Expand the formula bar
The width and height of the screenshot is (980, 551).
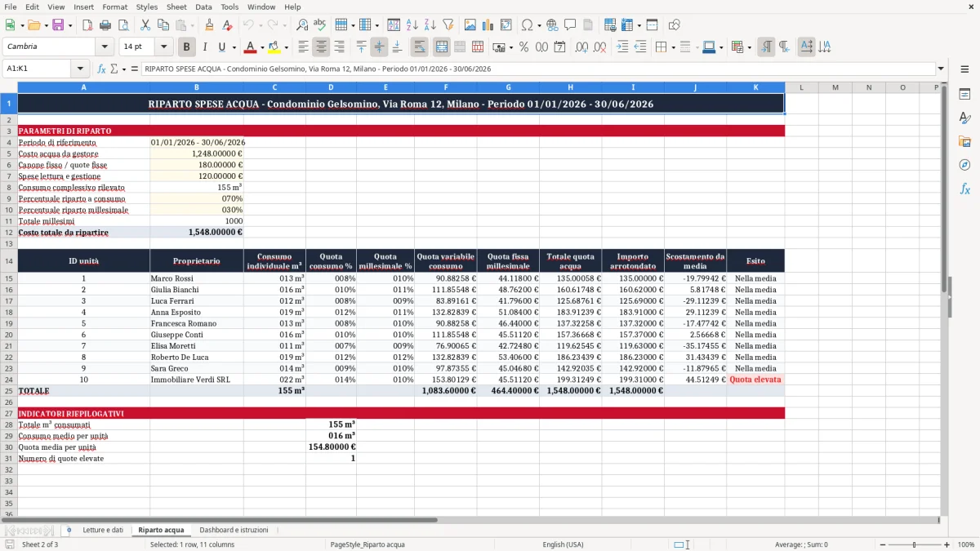[941, 69]
